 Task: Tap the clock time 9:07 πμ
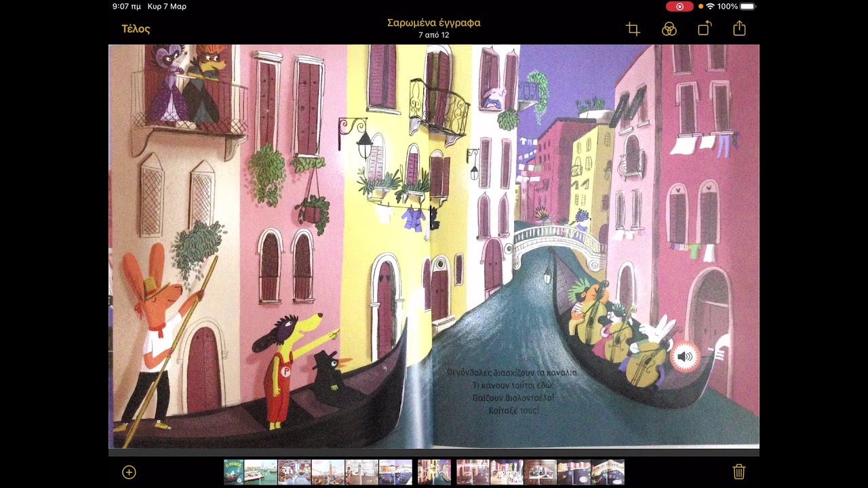[126, 7]
